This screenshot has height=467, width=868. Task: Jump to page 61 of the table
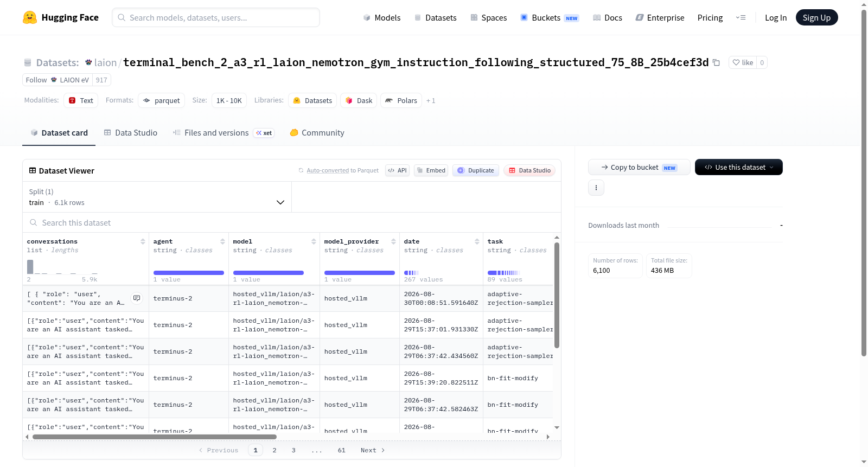(342, 450)
